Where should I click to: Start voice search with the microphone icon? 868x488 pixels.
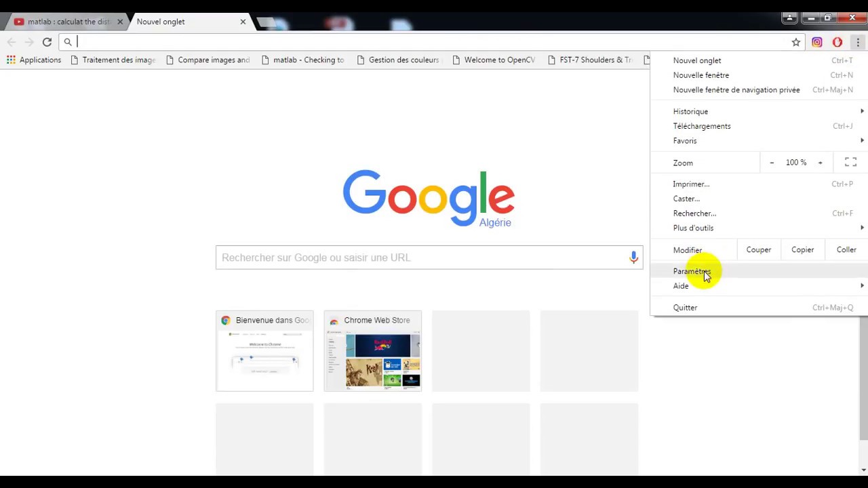click(633, 258)
